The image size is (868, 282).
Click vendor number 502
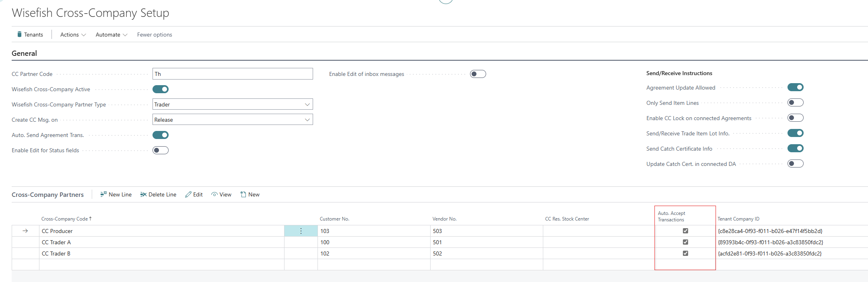[x=487, y=253]
